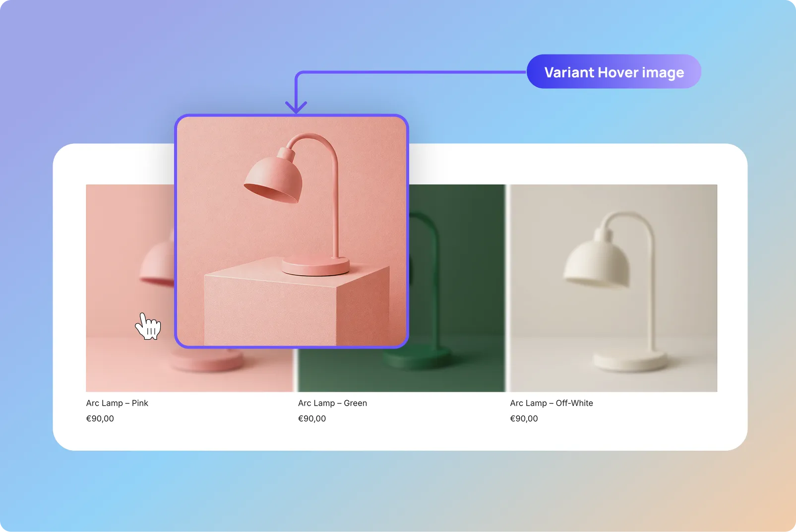The height and width of the screenshot is (532, 796).
Task: Open the Arc Lamp – Off-White product link
Action: point(551,403)
